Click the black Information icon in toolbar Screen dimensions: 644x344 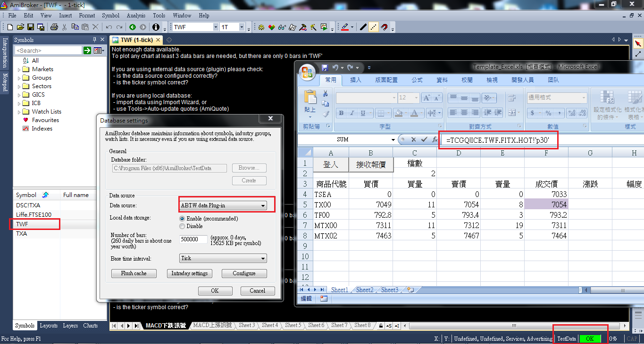coord(156,27)
